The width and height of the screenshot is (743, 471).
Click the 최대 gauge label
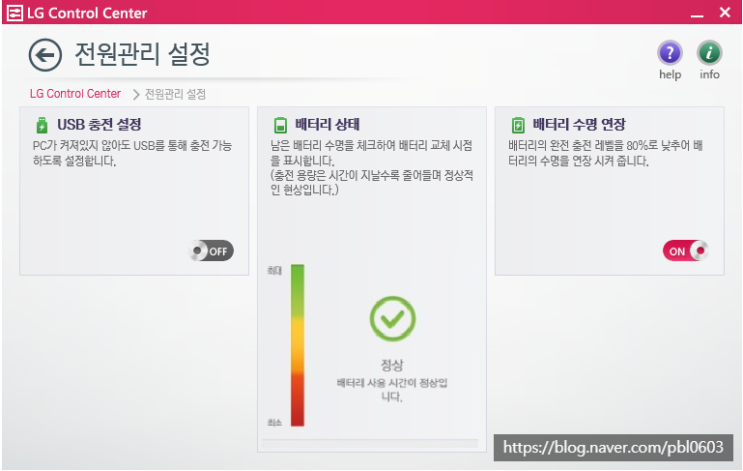coord(275,271)
